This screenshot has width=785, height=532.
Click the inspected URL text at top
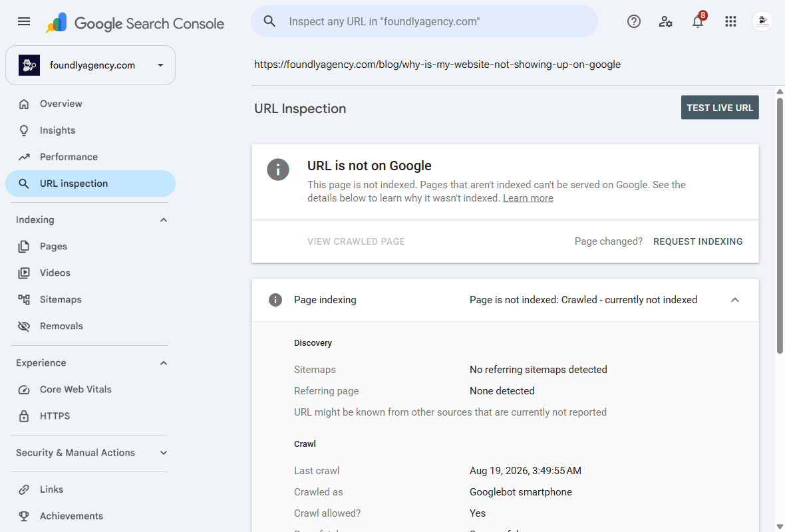[x=437, y=65]
